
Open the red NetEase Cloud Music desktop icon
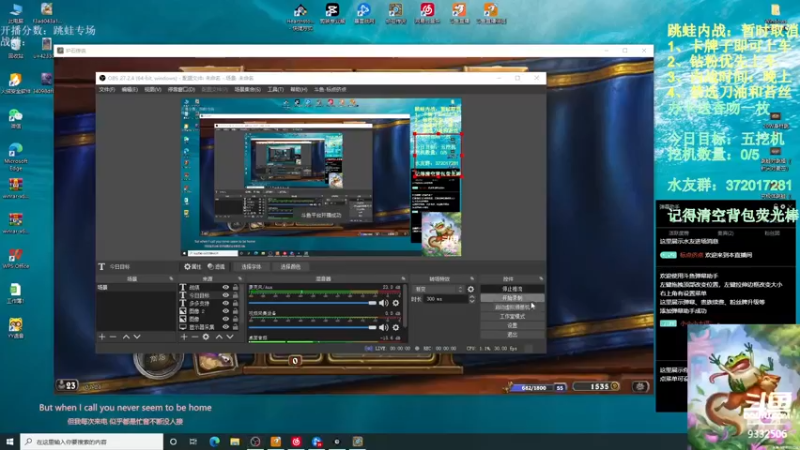(427, 13)
